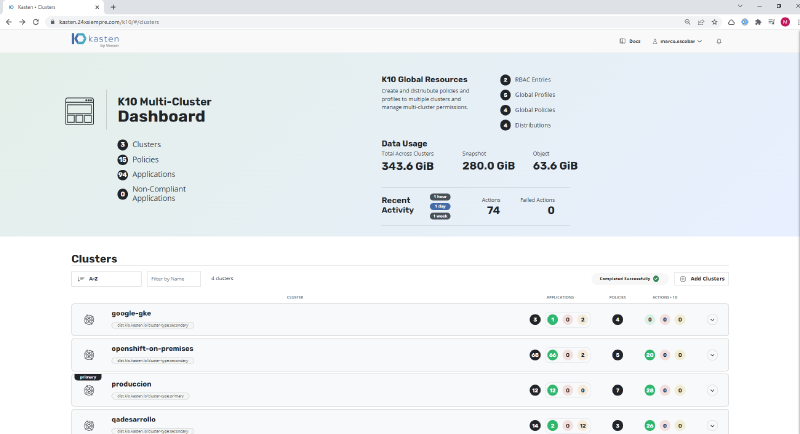800x434 pixels.
Task: Click the Clusters count on dashboard
Action: [122, 145]
